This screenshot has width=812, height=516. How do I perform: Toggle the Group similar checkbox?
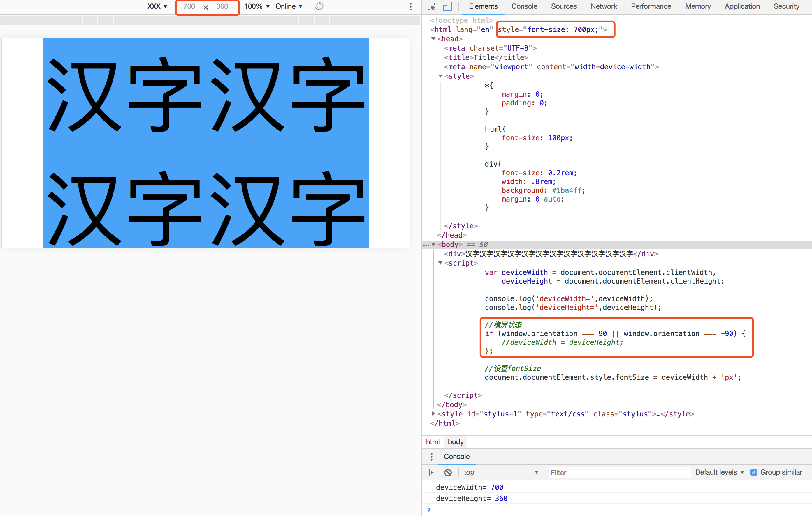click(x=754, y=472)
